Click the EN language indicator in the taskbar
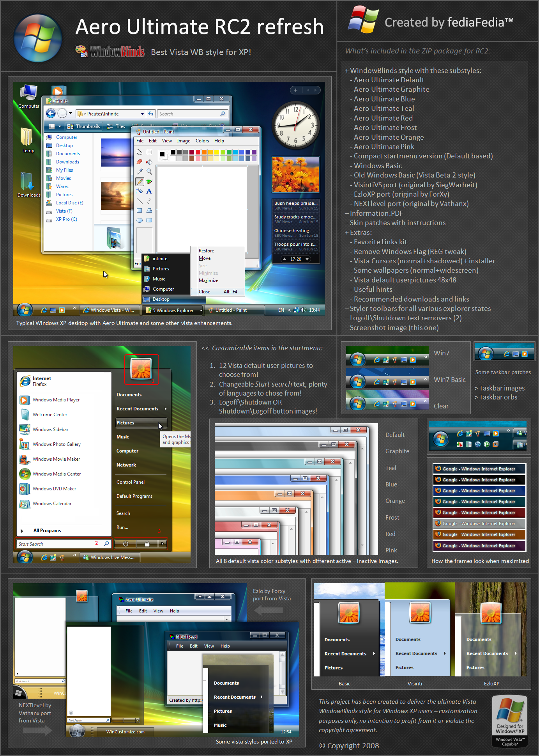 click(x=281, y=310)
